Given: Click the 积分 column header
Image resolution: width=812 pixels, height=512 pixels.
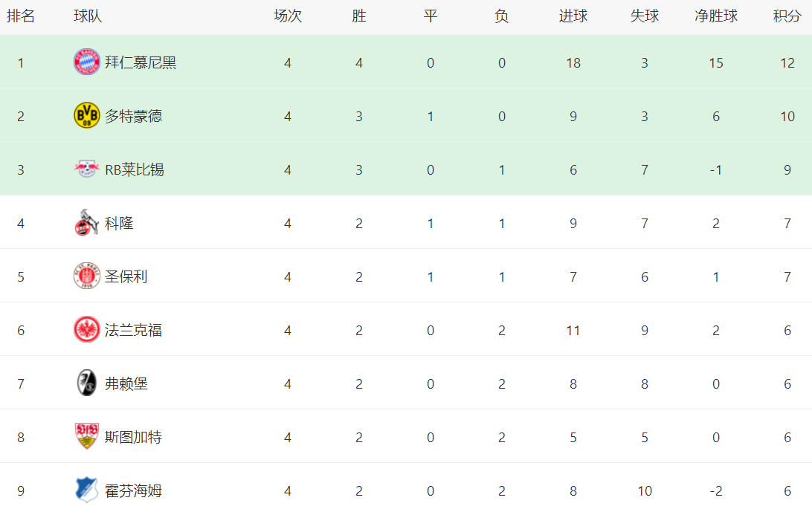Looking at the screenshot, I should tap(787, 16).
